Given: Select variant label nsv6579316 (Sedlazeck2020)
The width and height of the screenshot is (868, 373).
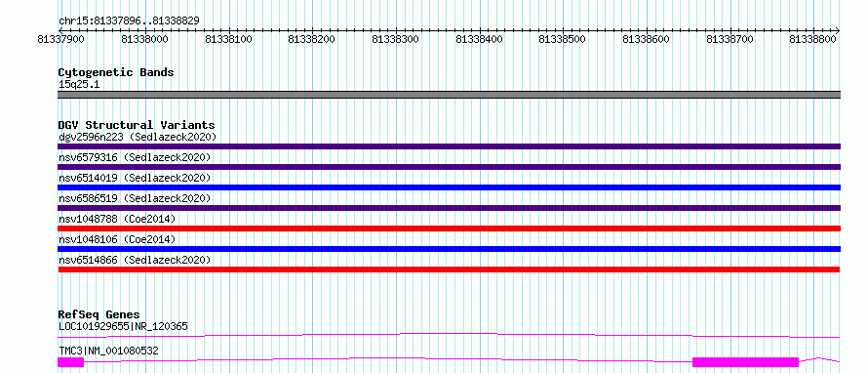Looking at the screenshot, I should 135,157.
